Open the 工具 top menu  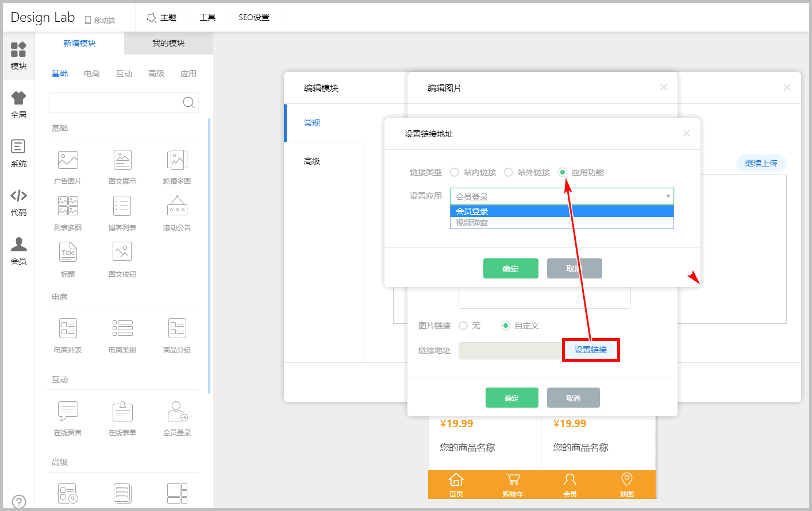tap(207, 18)
